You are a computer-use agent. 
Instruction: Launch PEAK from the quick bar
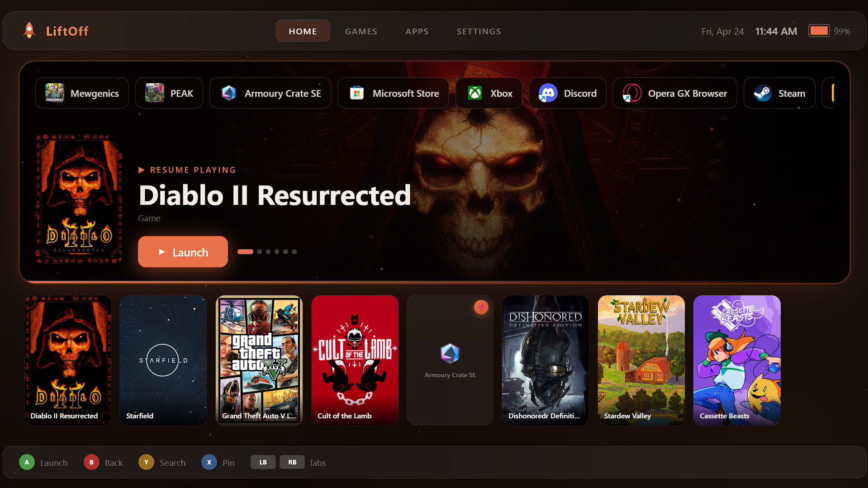(169, 93)
